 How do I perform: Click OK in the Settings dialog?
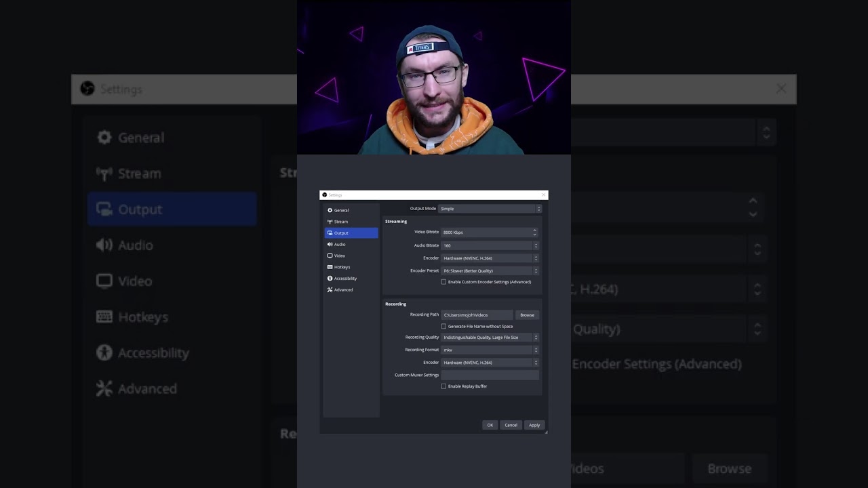click(490, 425)
